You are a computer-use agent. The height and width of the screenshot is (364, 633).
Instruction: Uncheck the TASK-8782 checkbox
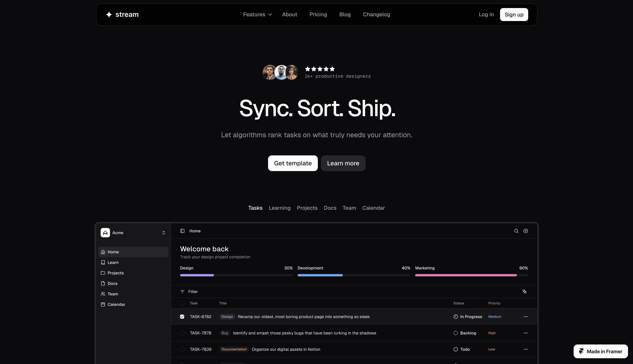pos(182,317)
